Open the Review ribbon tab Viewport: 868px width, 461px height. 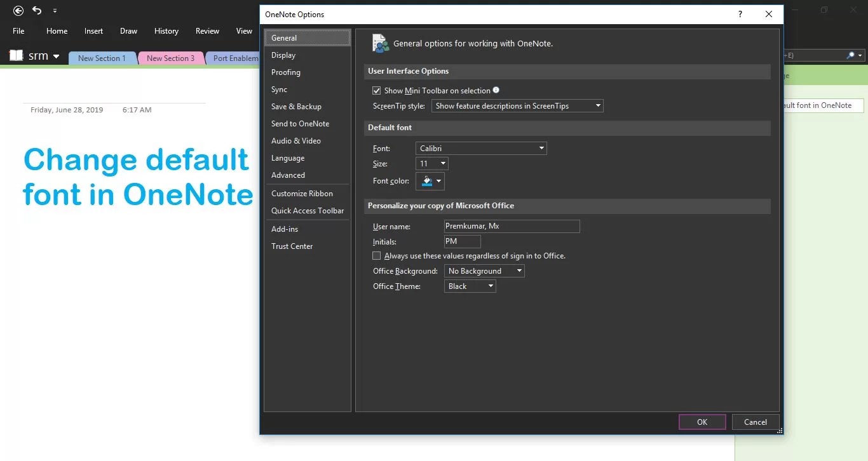click(x=207, y=31)
